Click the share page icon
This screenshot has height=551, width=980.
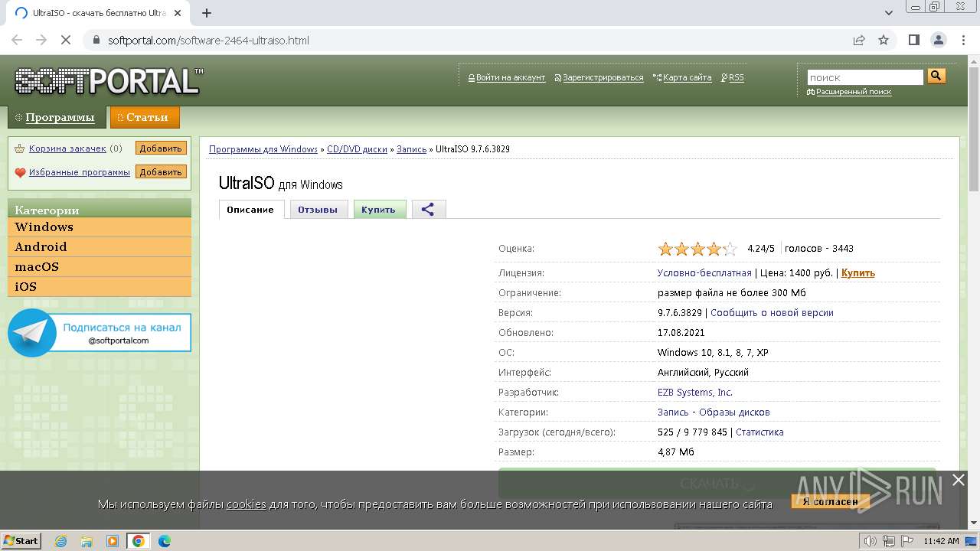(859, 40)
